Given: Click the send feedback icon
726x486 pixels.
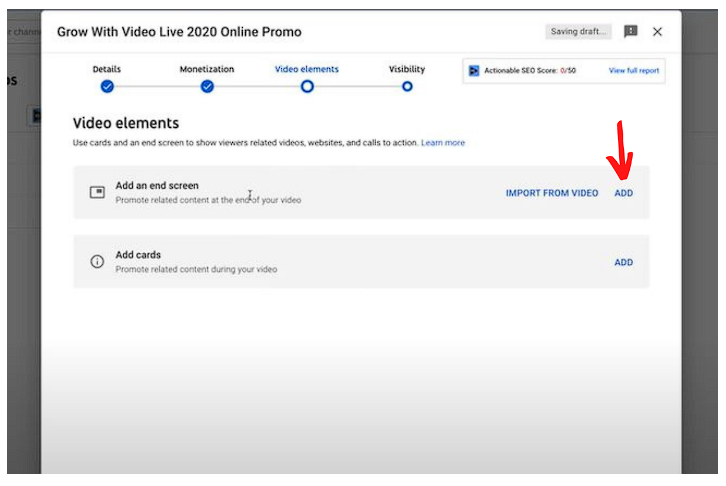Looking at the screenshot, I should pyautogui.click(x=630, y=31).
